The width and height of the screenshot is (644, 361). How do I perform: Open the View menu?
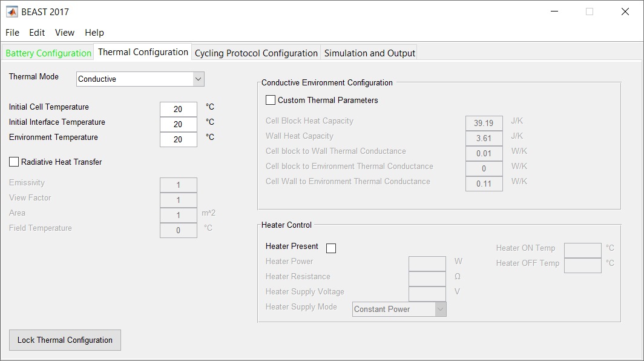tap(64, 32)
